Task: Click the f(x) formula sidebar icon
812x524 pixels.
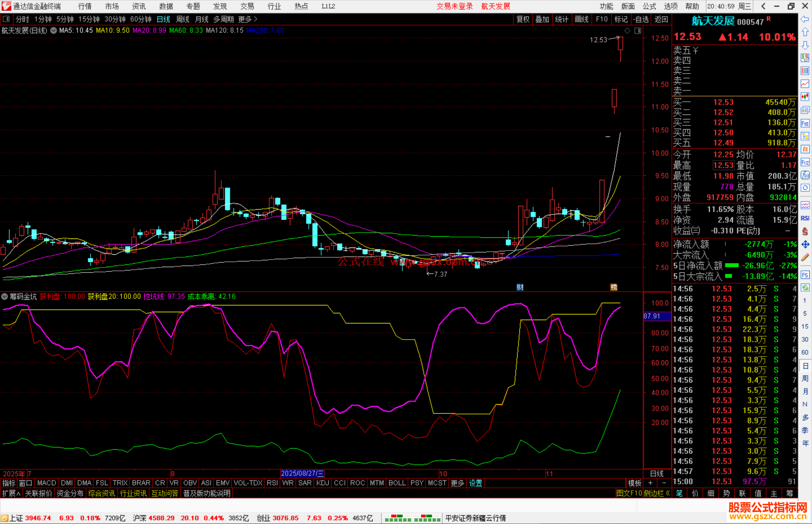Action: [x=805, y=175]
